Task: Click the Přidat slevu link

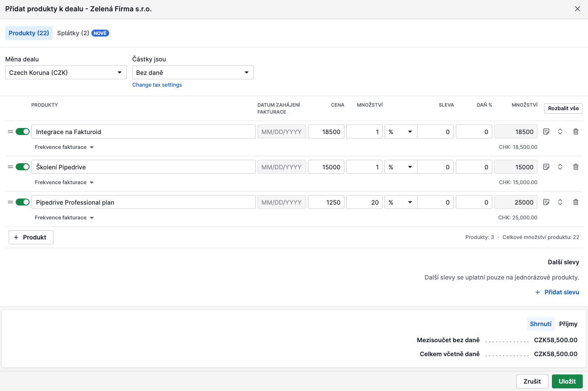Action: (557, 292)
